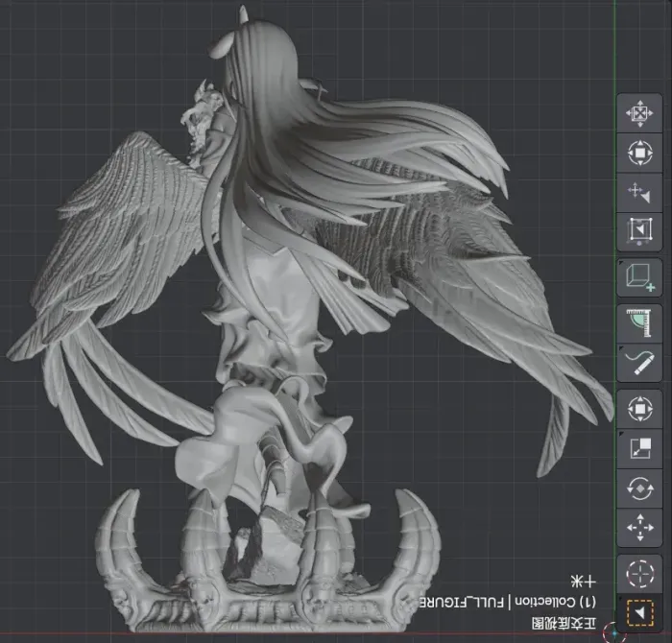Image resolution: width=672 pixels, height=643 pixels.
Task: Open the Annotate pencil tool flyout
Action: (x=621, y=347)
